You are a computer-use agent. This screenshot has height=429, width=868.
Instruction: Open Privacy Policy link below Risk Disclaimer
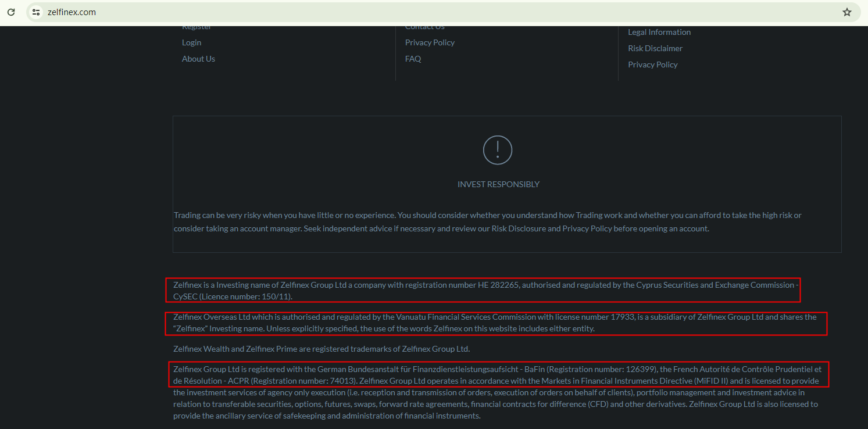pyautogui.click(x=653, y=65)
